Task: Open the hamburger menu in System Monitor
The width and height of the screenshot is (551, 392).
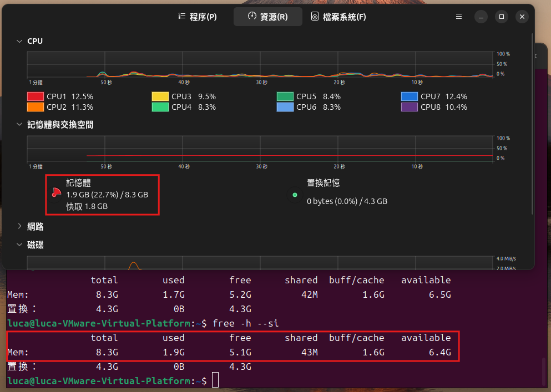Action: pos(458,17)
